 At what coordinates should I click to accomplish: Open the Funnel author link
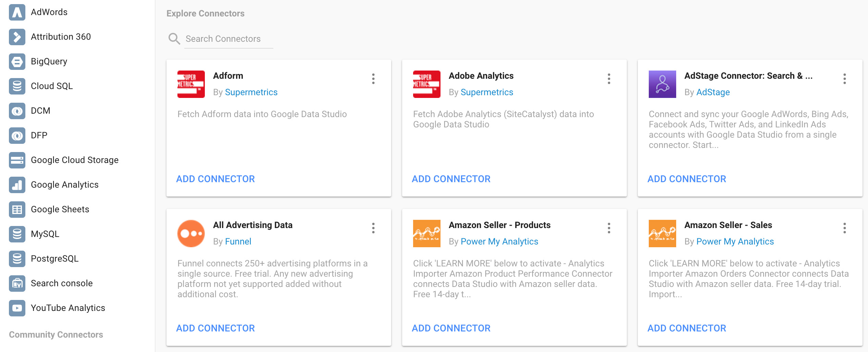tap(238, 241)
